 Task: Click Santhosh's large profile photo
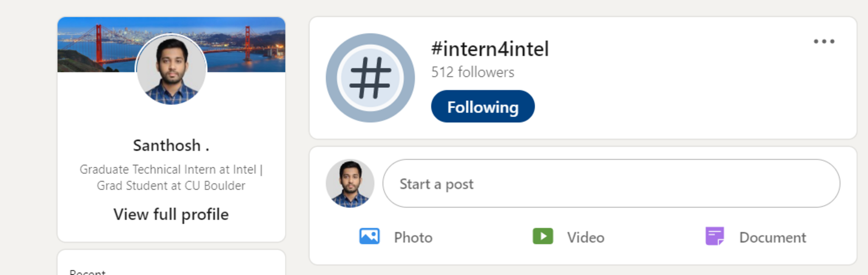(x=171, y=70)
